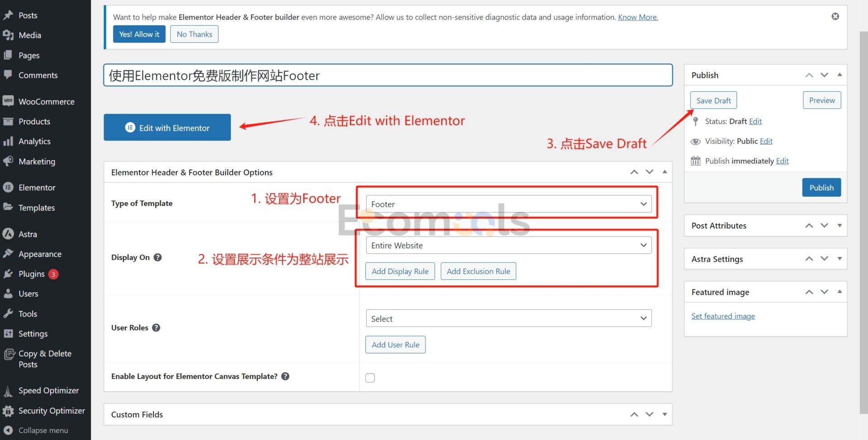Click the Speed Optimizer icon
Image resolution: width=868 pixels, height=440 pixels.
[x=8, y=391]
